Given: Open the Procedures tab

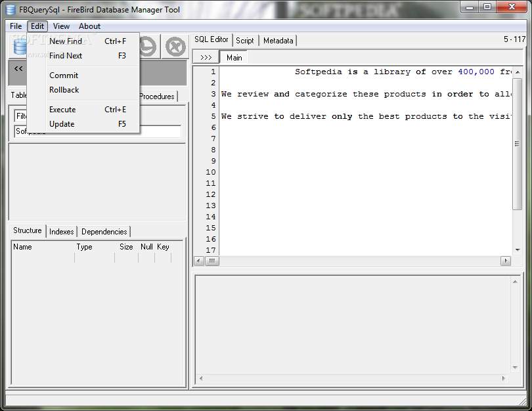Looking at the screenshot, I should (x=158, y=97).
